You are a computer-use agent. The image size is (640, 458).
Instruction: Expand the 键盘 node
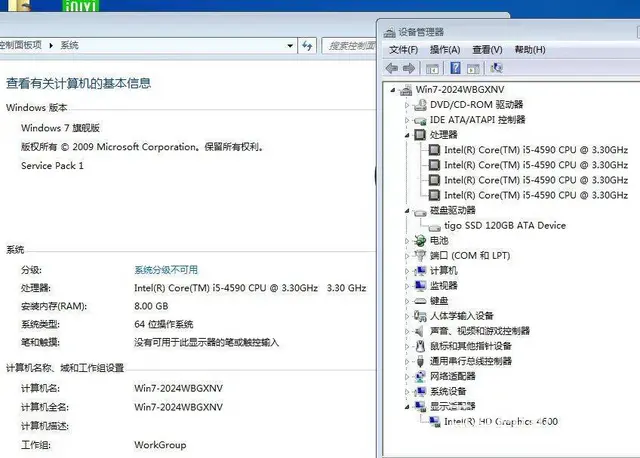(x=407, y=301)
